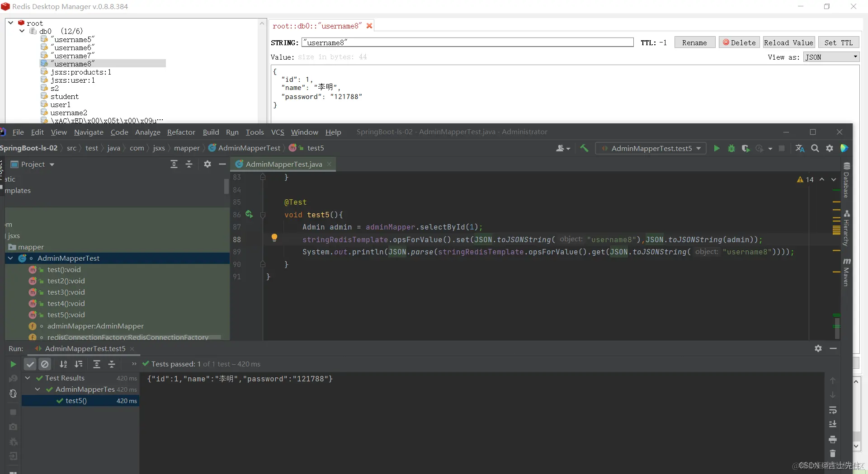Expand all test results in Run panel

tap(96, 364)
